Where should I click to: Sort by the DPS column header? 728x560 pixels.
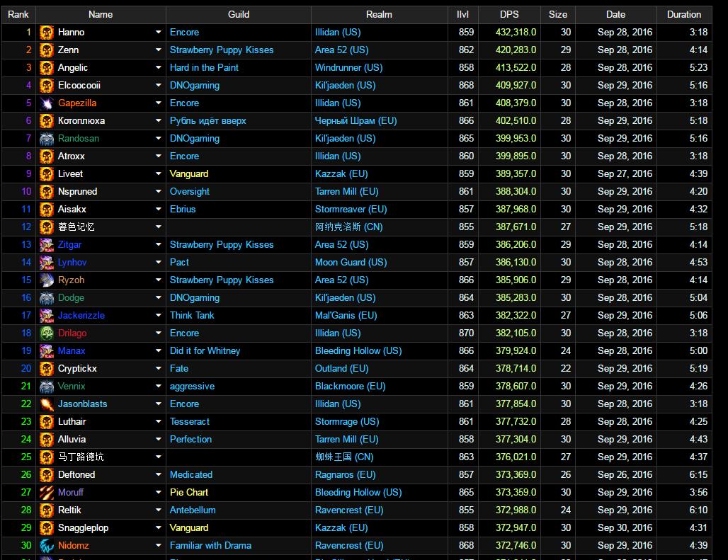pyautogui.click(x=509, y=14)
